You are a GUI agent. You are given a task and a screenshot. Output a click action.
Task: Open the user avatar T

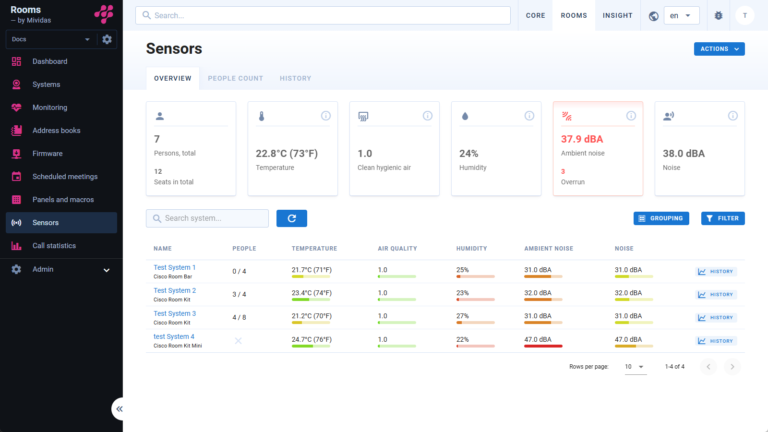744,16
